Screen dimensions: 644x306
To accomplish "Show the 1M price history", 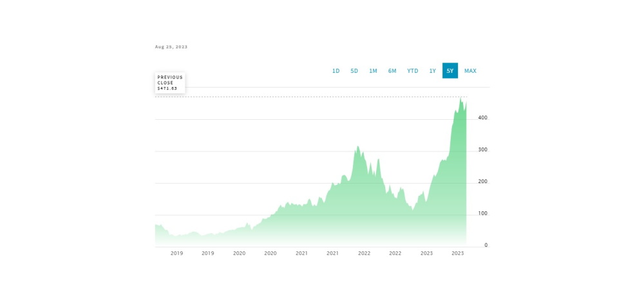I will [373, 71].
